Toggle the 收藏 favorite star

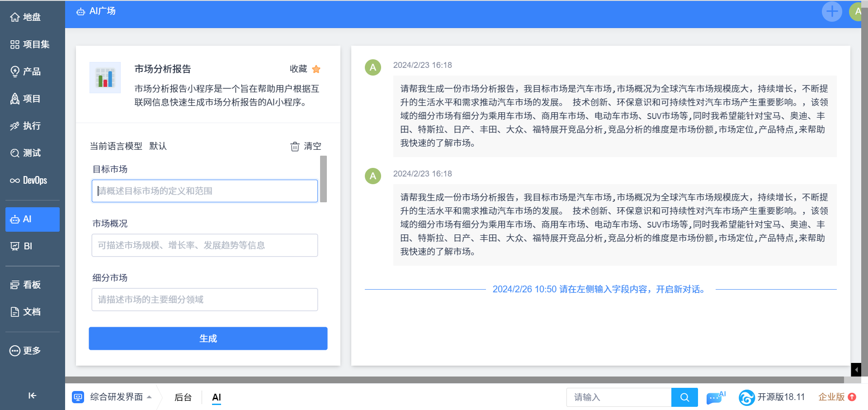point(316,69)
